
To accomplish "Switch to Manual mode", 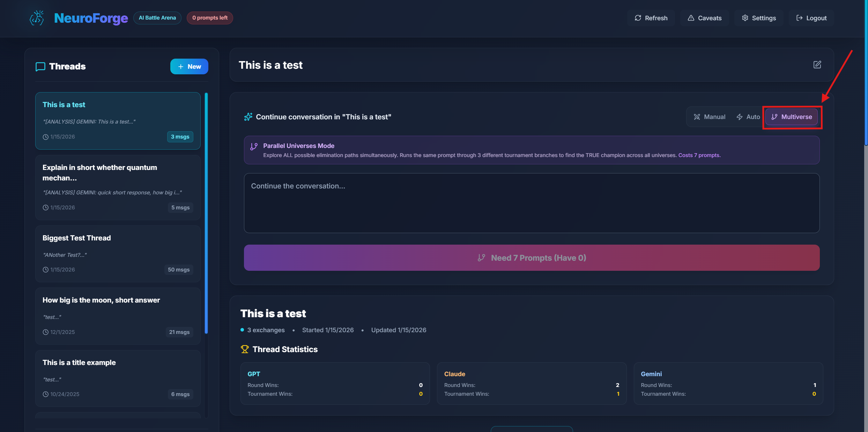I will click(709, 117).
